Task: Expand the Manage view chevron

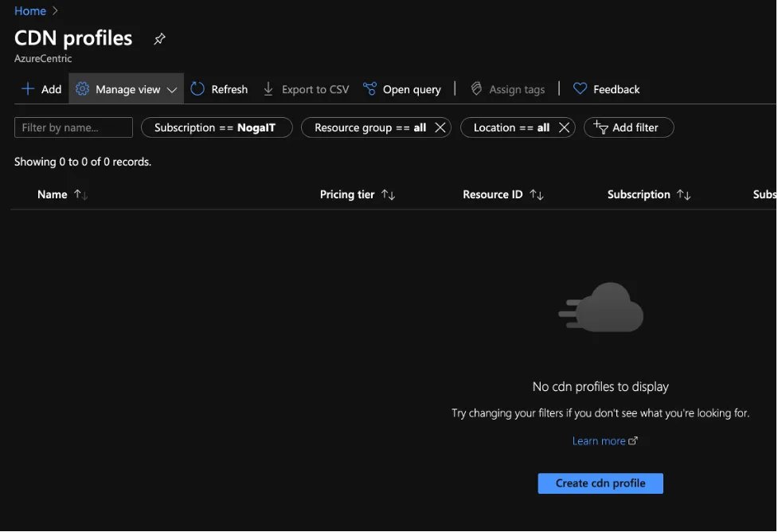Action: coord(172,90)
